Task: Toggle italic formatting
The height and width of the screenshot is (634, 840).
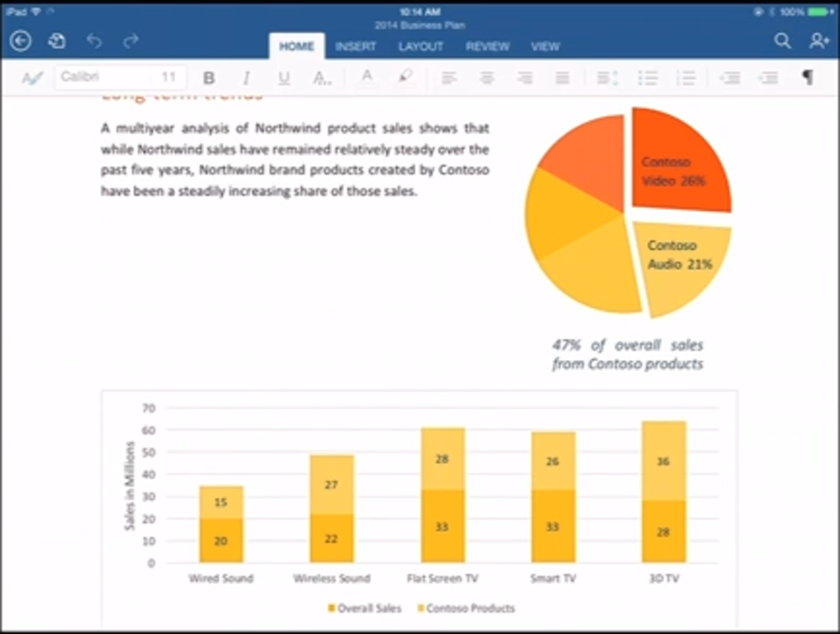Action: coord(246,78)
